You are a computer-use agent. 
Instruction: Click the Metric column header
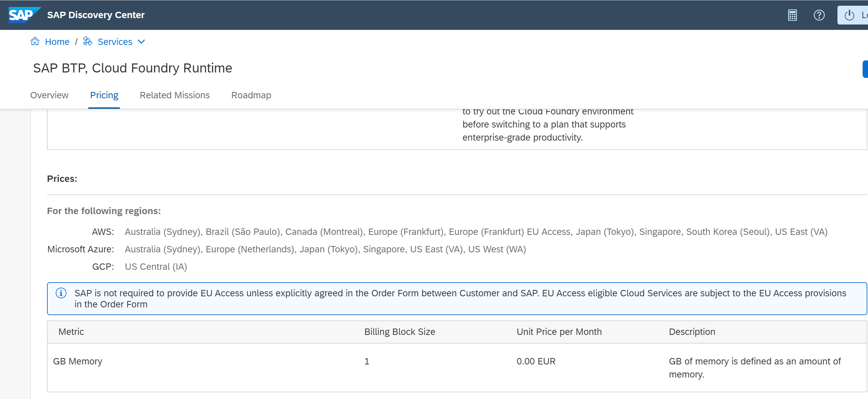pos(71,332)
